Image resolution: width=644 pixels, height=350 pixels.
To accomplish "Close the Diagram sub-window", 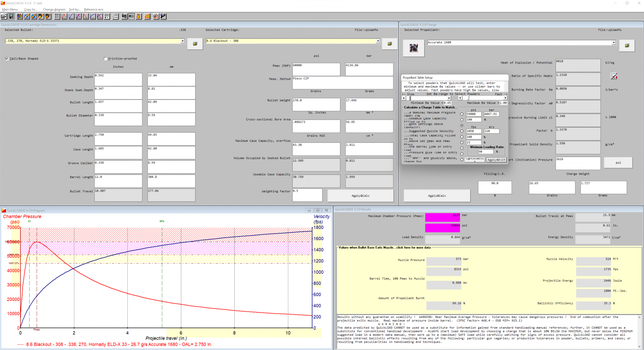I will click(x=326, y=210).
